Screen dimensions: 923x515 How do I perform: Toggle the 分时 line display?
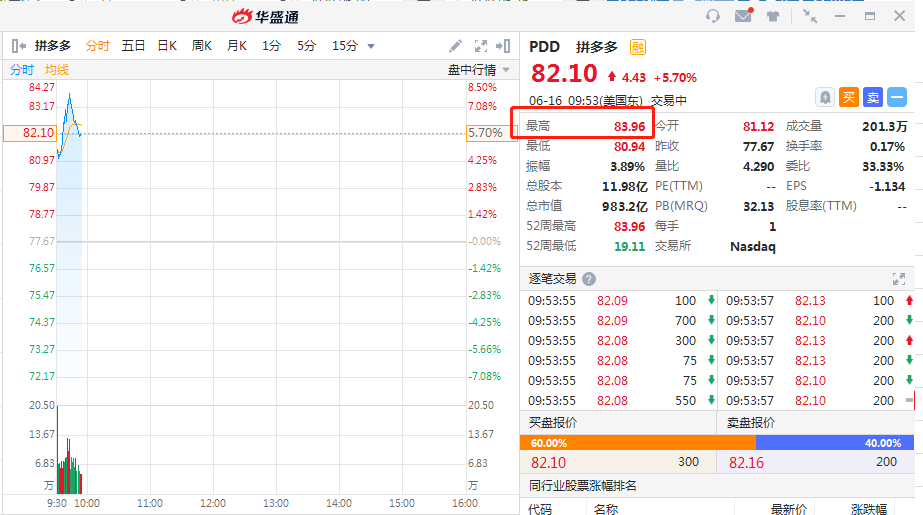(x=21, y=70)
